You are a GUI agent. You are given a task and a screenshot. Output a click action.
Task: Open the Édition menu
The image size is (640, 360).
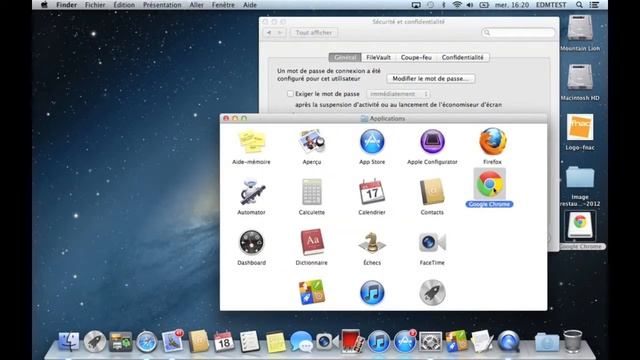(x=124, y=5)
